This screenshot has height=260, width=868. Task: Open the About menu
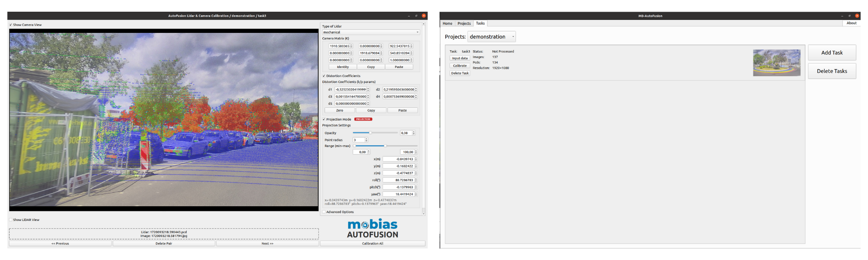tap(852, 23)
